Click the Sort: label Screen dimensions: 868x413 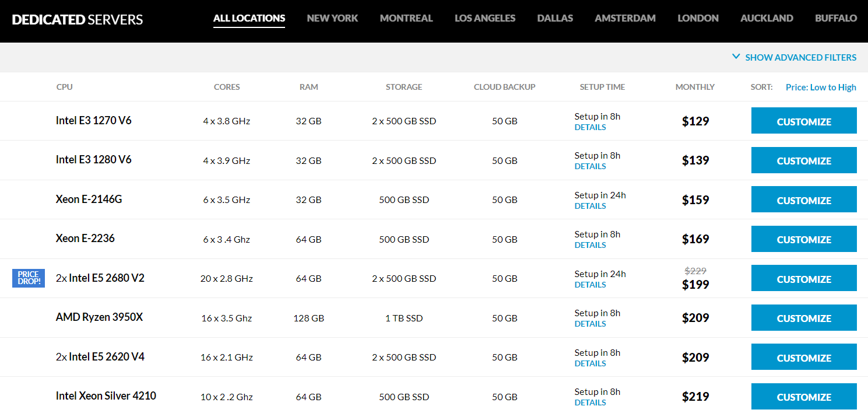click(761, 87)
